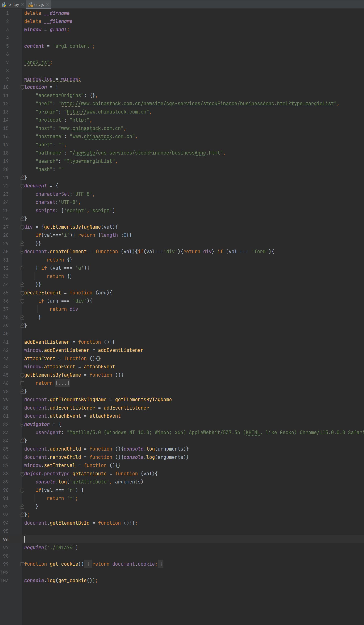Image resolution: width=364 pixels, height=625 pixels.
Task: Click the return 'm'; statement
Action: 62,498
